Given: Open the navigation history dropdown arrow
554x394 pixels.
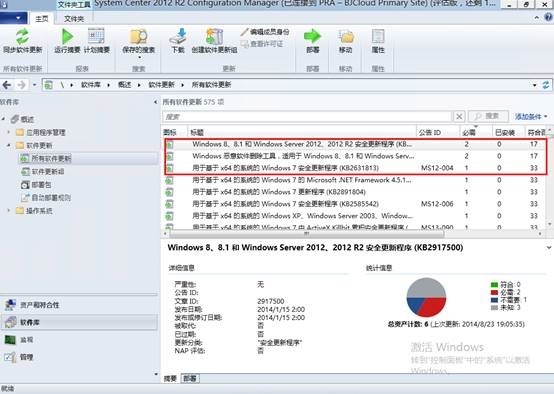Looking at the screenshot, I should coord(34,85).
